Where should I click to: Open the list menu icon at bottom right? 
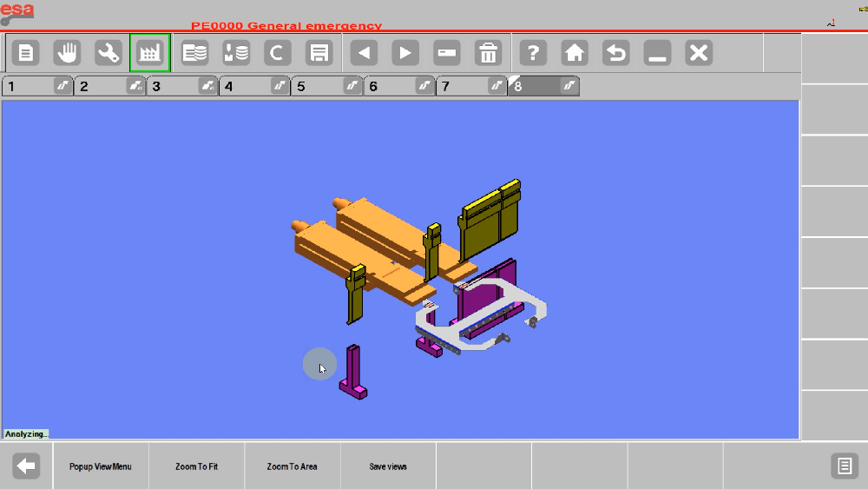pos(845,466)
